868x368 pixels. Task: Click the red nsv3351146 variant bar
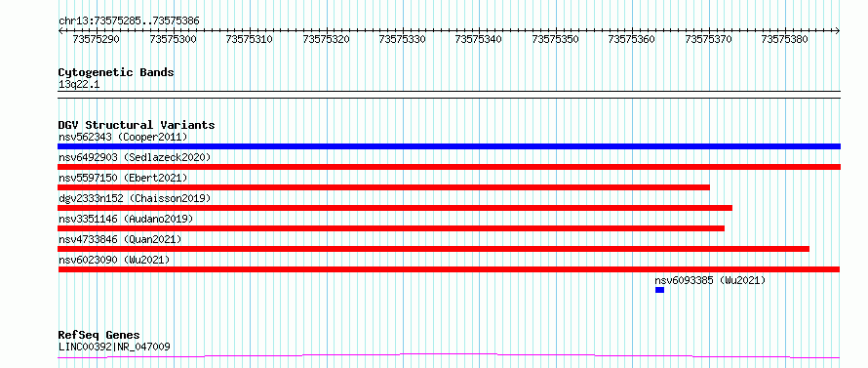(x=391, y=228)
